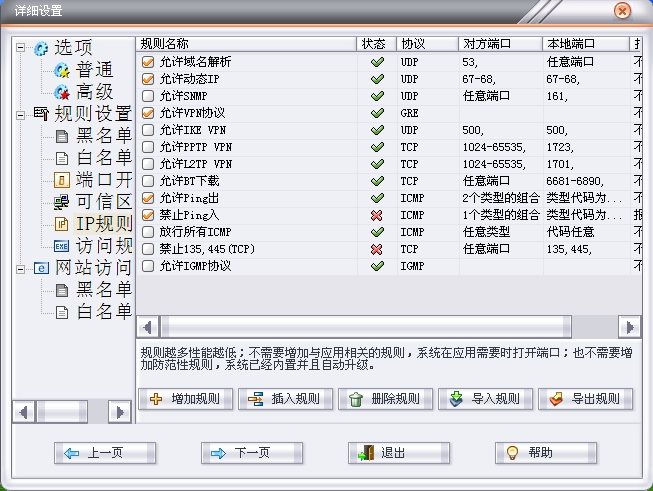Click the browser icon beside 网站访问

point(41,268)
